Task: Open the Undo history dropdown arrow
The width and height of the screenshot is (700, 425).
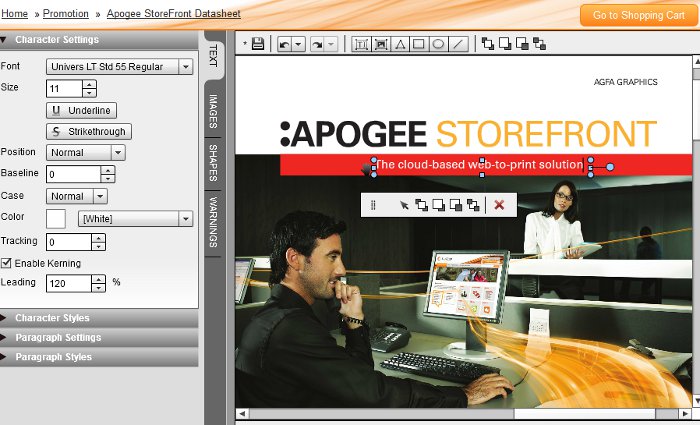Action: point(299,44)
